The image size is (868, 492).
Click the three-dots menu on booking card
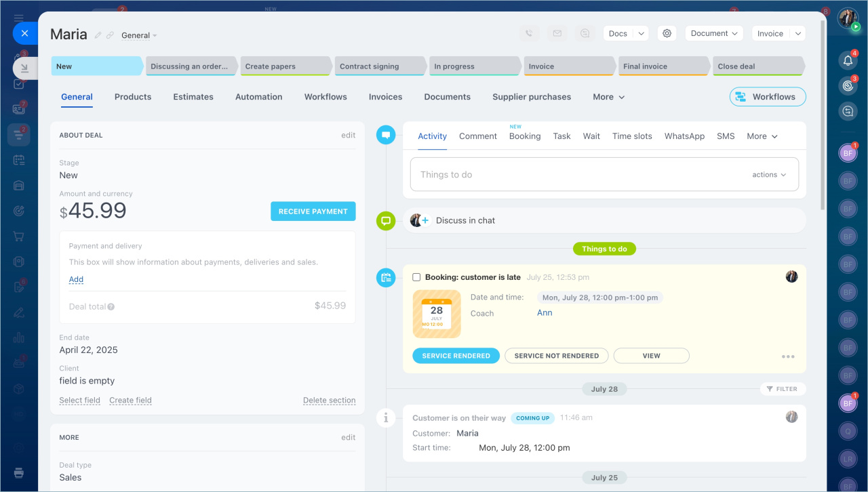point(787,356)
